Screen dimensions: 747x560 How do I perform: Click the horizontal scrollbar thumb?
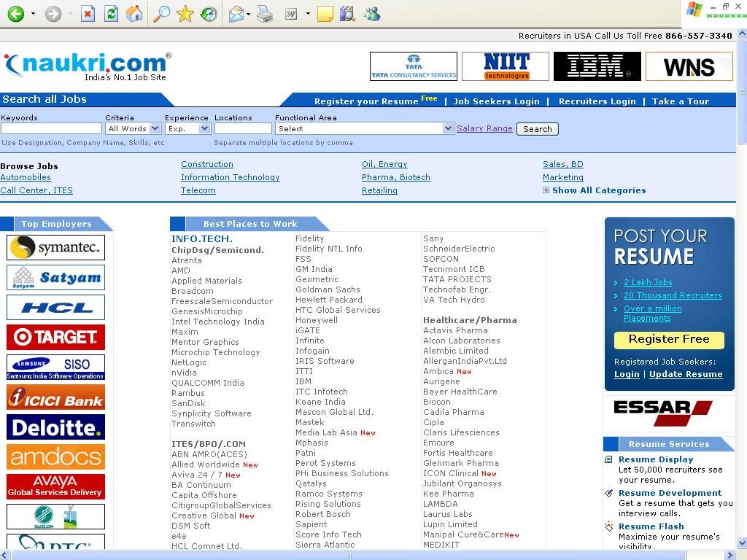(x=349, y=555)
